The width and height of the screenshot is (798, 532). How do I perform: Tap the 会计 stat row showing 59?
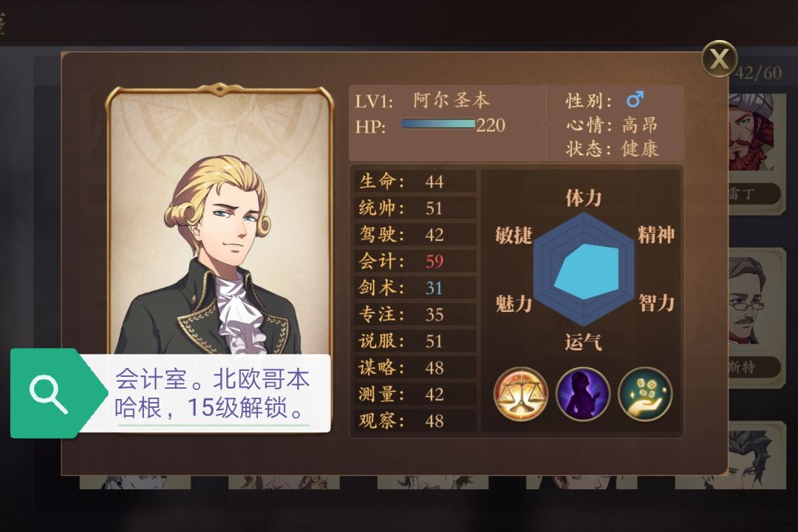415,261
